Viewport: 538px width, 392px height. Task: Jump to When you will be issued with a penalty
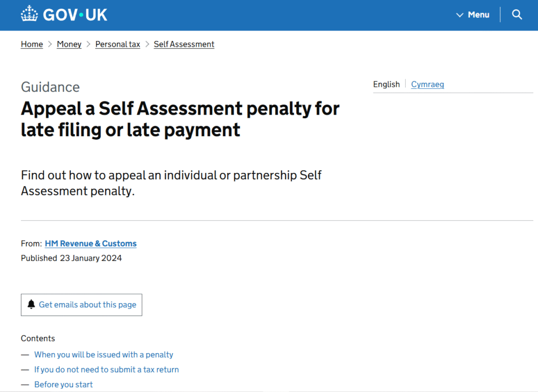[x=104, y=355]
